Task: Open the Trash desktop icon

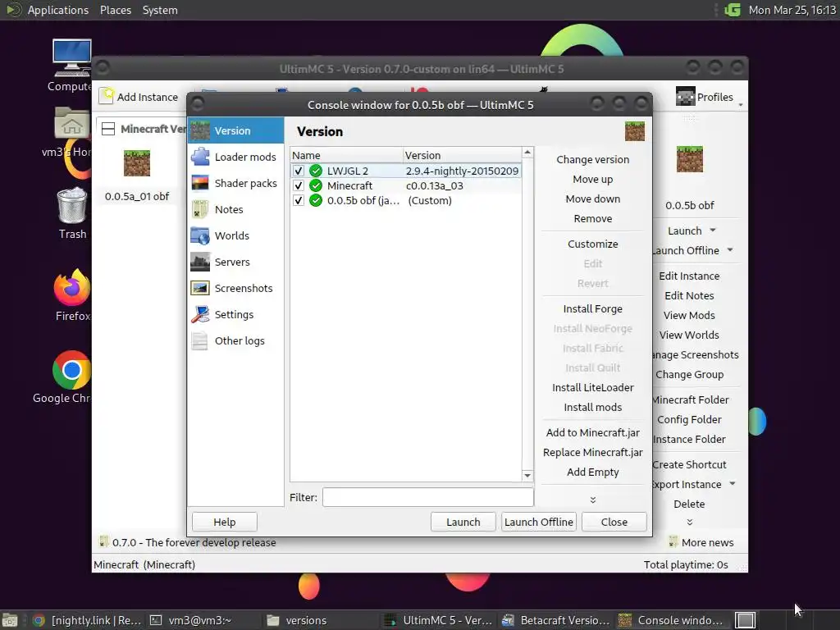Action: click(72, 205)
